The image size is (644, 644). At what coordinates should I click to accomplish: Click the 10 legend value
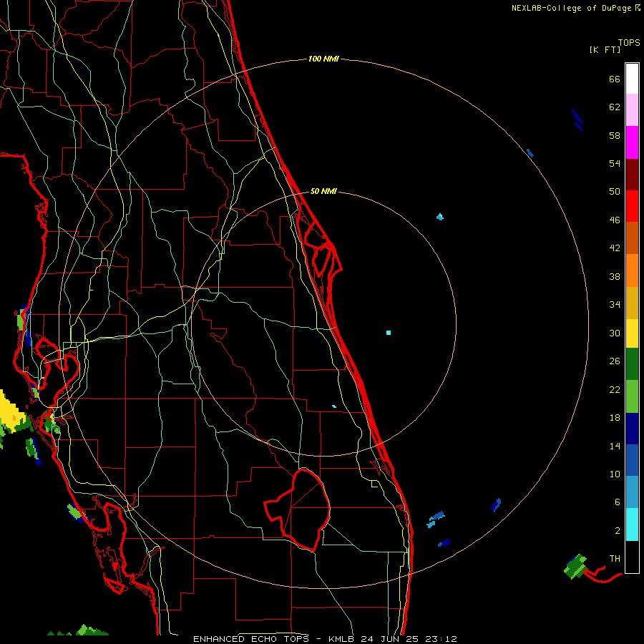tap(615, 474)
